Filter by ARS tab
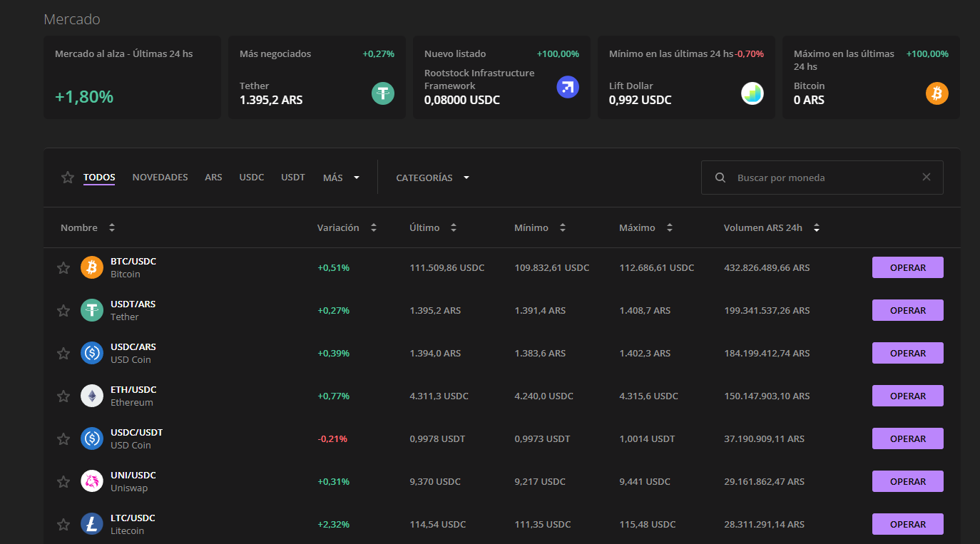Viewport: 980px width, 544px height. tap(213, 178)
